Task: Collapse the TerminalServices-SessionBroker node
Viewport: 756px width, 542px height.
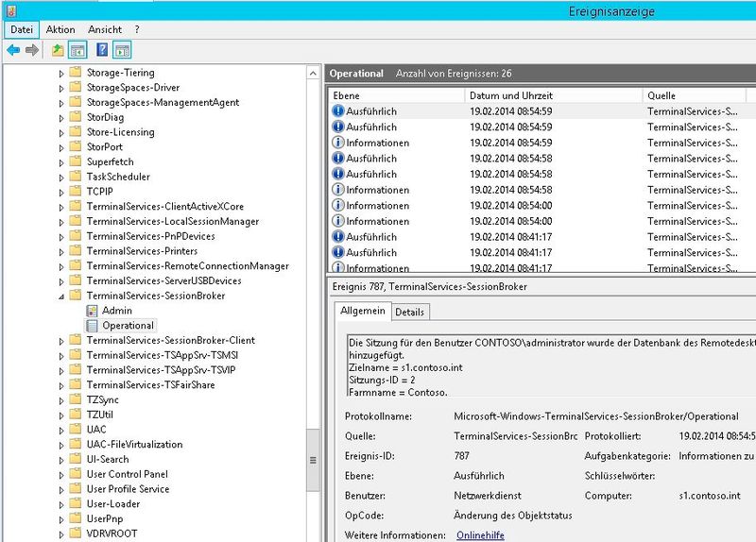Action: point(61,296)
